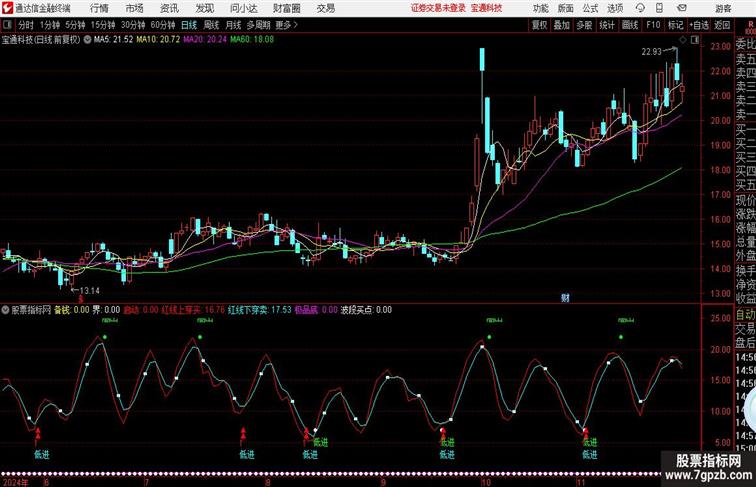The height and width of the screenshot is (487, 756).
Task: Open the 公式 menu
Action: point(590,8)
